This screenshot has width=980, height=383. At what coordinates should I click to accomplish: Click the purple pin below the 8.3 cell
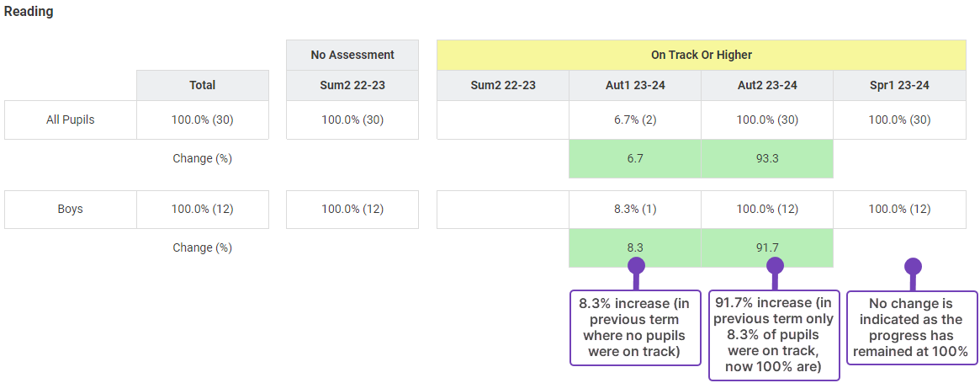point(636,266)
